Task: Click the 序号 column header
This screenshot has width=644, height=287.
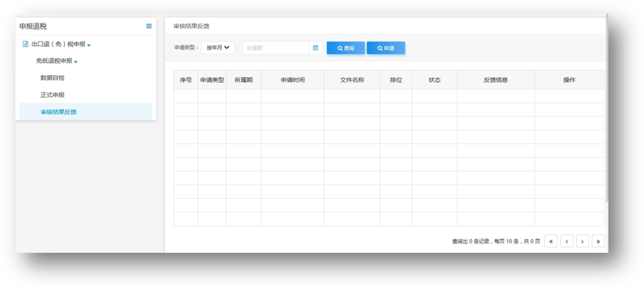Action: (186, 80)
